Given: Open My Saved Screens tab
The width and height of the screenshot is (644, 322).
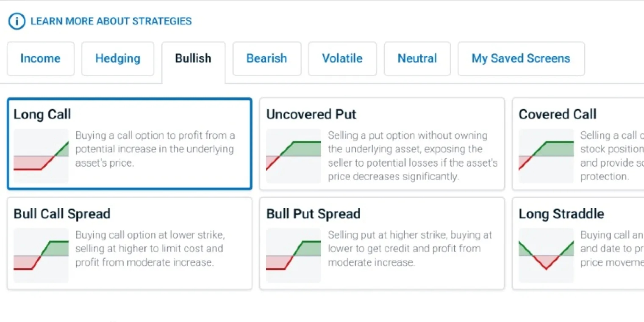Looking at the screenshot, I should tap(521, 58).
